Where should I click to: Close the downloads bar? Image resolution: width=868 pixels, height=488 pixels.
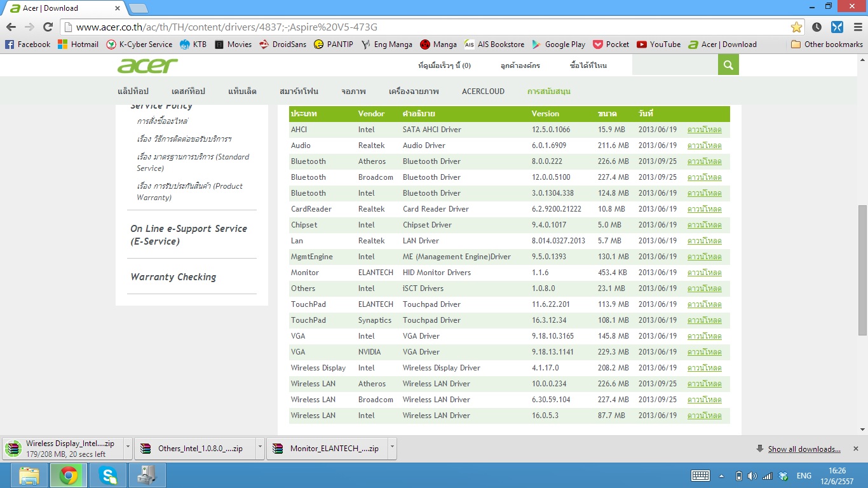click(855, 449)
